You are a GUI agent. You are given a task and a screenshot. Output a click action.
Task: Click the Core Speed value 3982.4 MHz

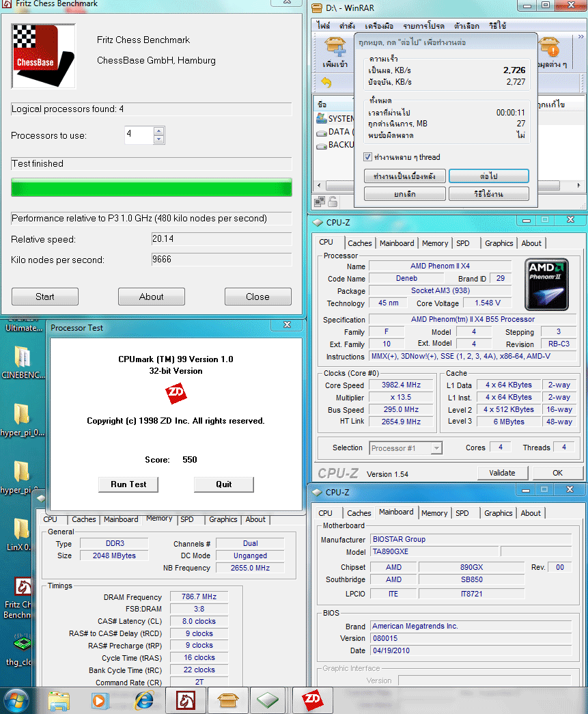coord(401,385)
